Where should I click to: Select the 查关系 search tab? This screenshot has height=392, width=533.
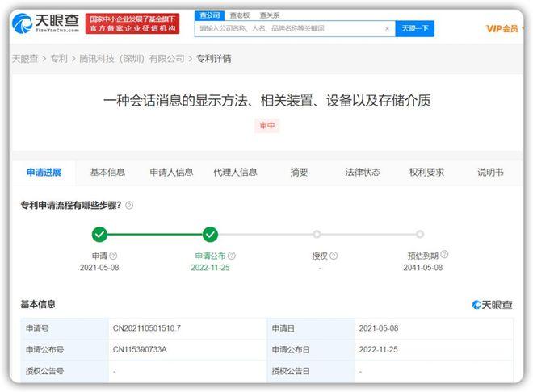(270, 15)
